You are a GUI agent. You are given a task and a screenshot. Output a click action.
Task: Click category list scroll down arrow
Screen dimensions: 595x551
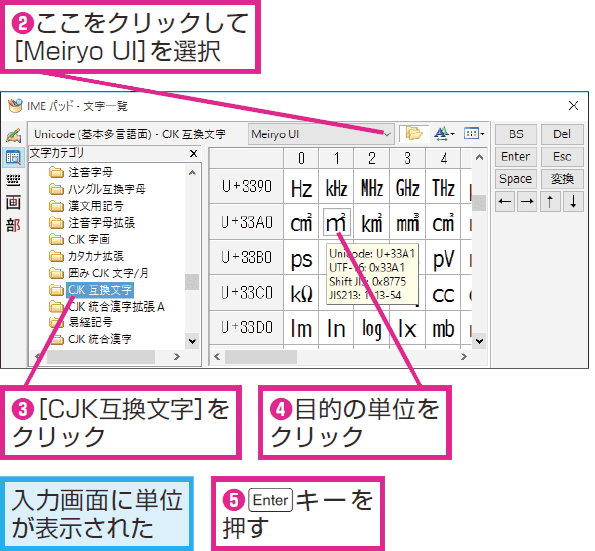(192, 341)
